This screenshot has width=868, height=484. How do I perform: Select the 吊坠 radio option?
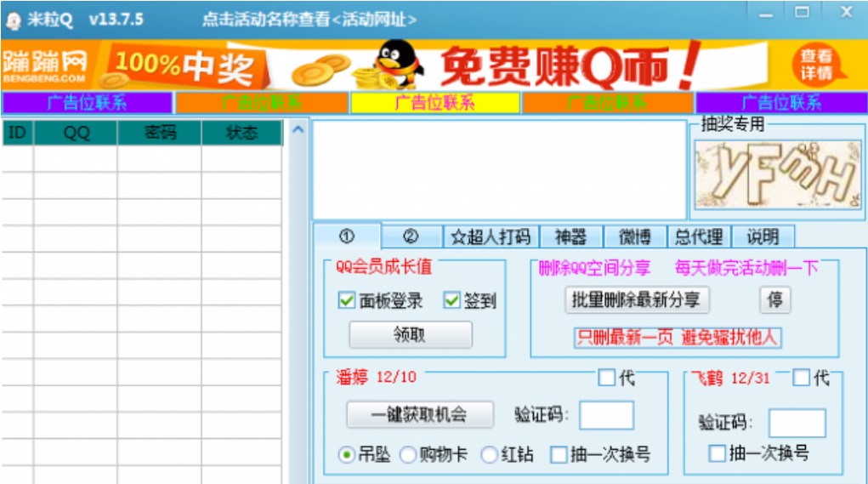[x=347, y=454]
